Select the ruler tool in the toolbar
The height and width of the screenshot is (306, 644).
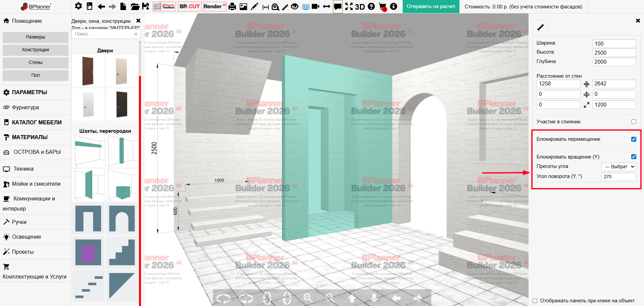click(285, 6)
